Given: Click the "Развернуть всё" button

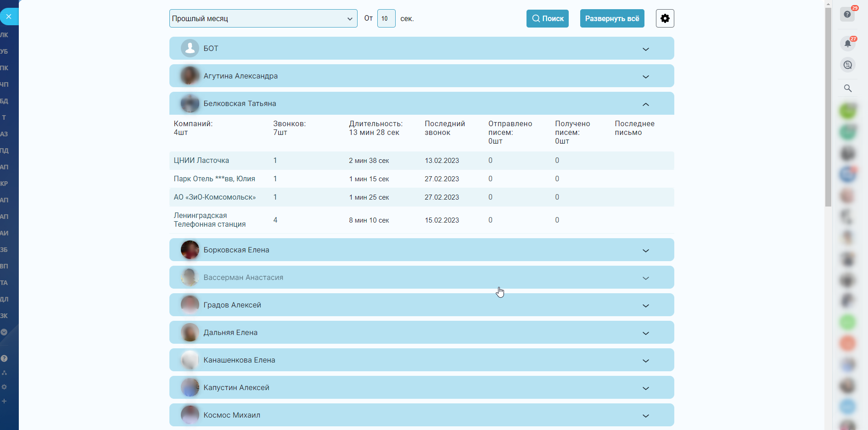Looking at the screenshot, I should pos(612,18).
